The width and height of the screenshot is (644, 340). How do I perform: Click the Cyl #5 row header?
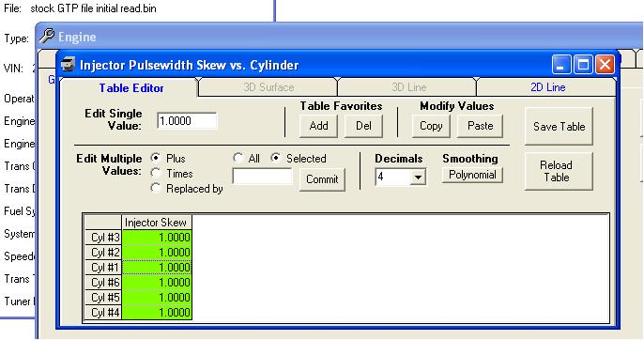(x=103, y=297)
